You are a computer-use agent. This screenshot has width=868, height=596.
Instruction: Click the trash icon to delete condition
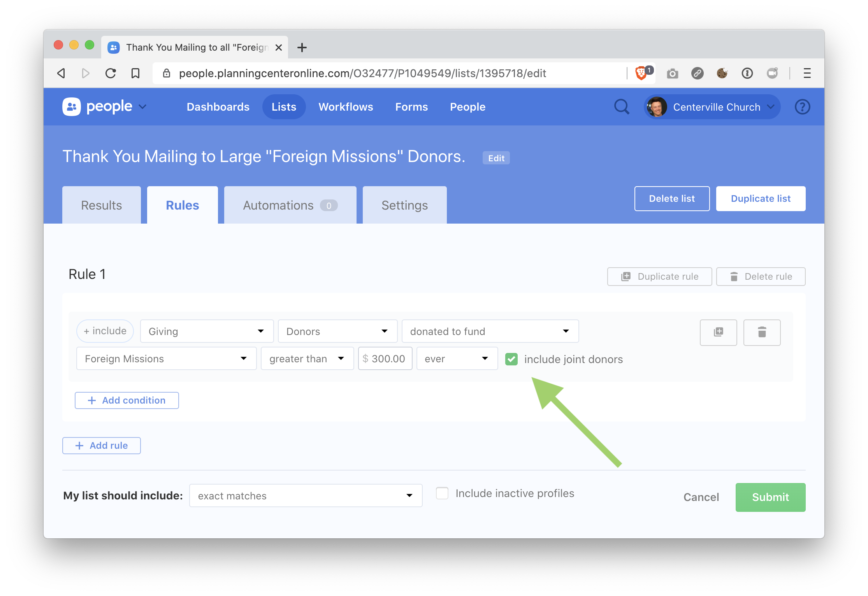click(x=762, y=332)
